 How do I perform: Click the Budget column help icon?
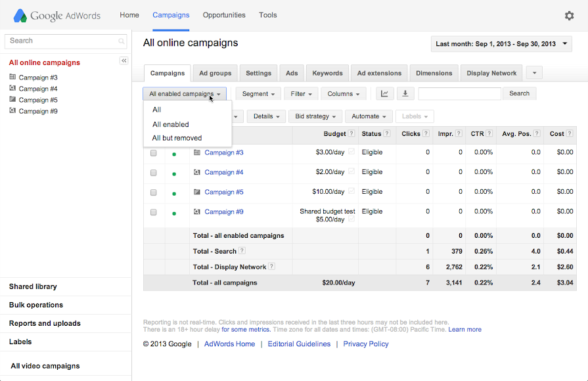pyautogui.click(x=351, y=134)
